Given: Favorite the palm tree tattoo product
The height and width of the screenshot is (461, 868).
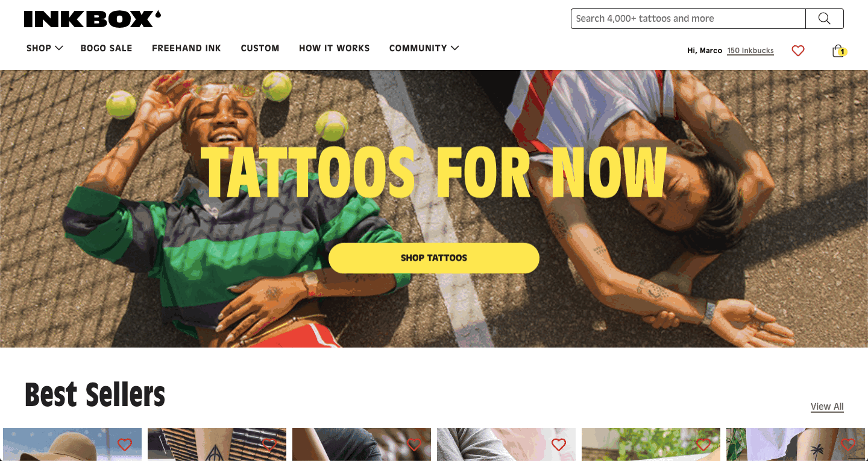Looking at the screenshot, I should tap(848, 445).
